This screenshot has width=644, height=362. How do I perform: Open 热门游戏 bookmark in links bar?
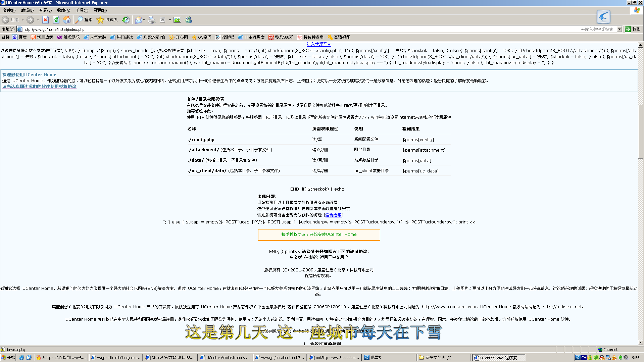[x=121, y=37]
